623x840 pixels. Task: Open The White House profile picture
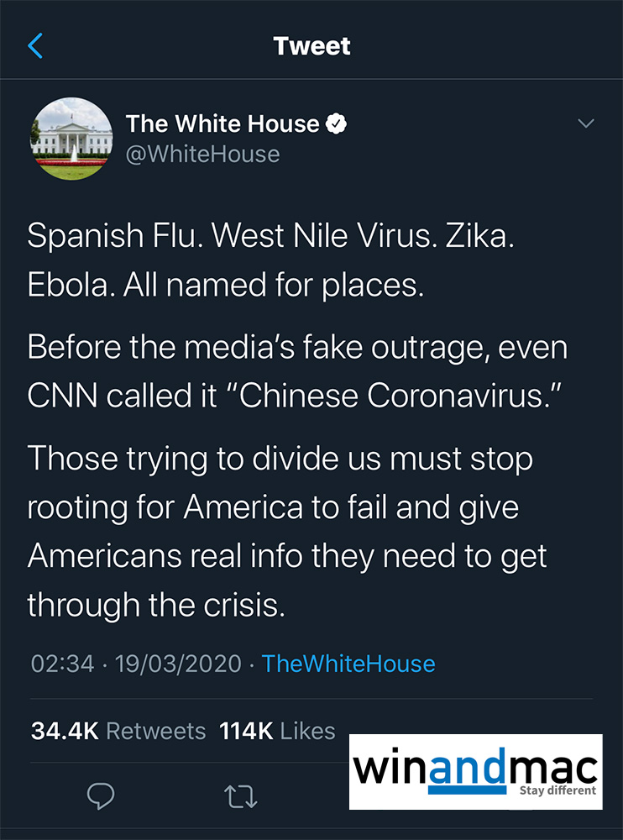(x=71, y=138)
